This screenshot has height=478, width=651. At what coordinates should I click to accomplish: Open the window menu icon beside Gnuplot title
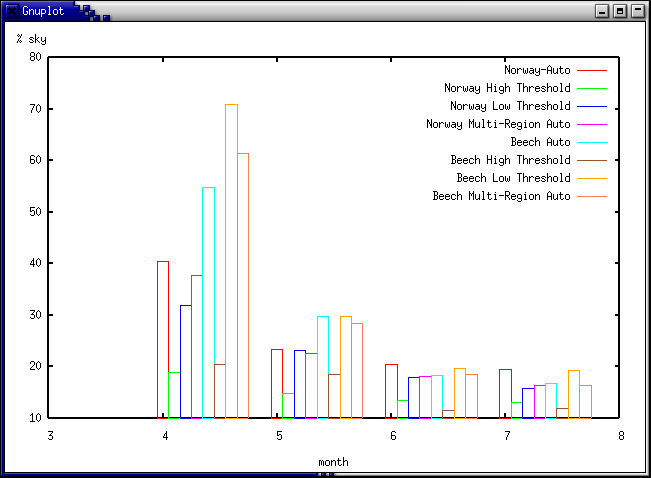pyautogui.click(x=10, y=11)
